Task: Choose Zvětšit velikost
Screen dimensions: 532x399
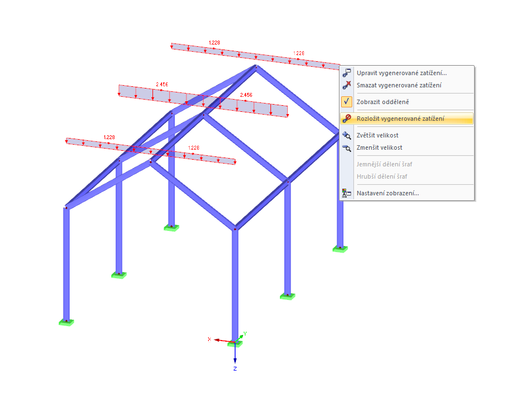Action: (406, 135)
